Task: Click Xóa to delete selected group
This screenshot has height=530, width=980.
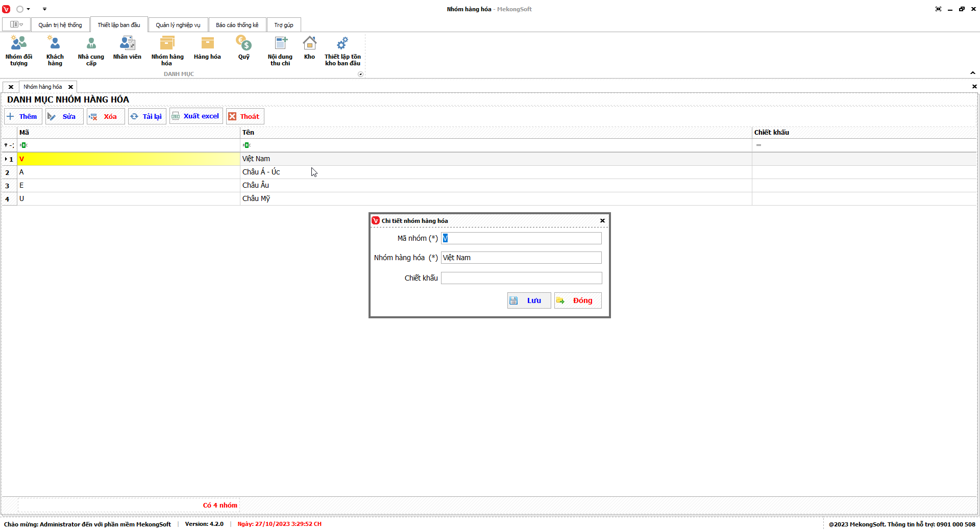Action: [x=106, y=116]
